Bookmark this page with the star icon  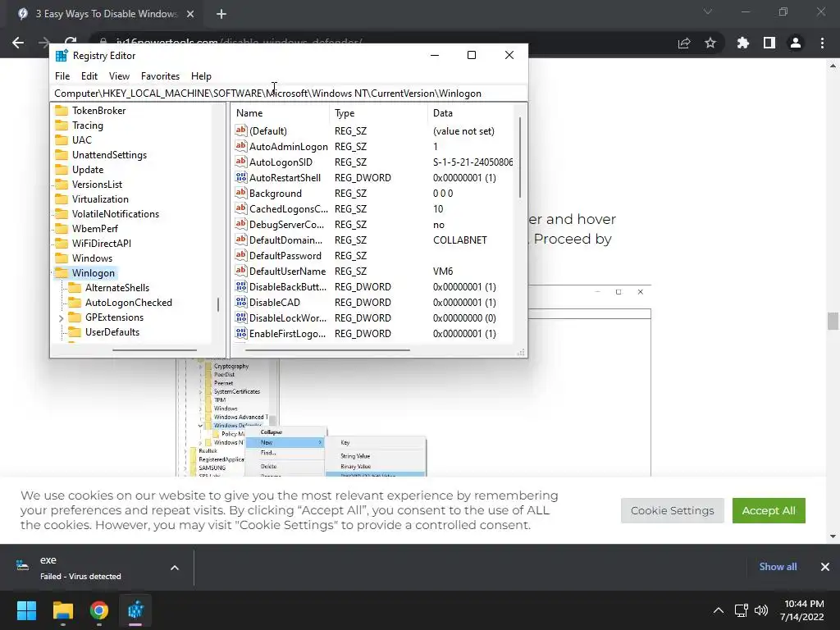710,43
